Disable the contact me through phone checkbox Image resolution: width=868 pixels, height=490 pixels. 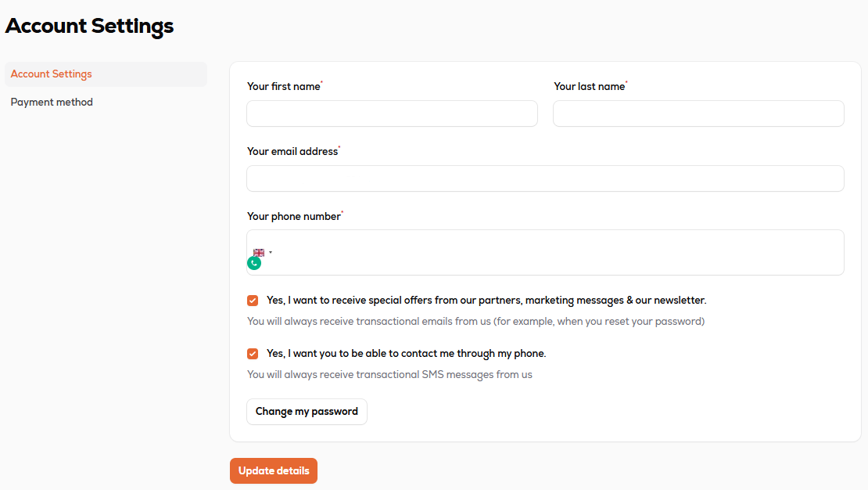click(253, 354)
